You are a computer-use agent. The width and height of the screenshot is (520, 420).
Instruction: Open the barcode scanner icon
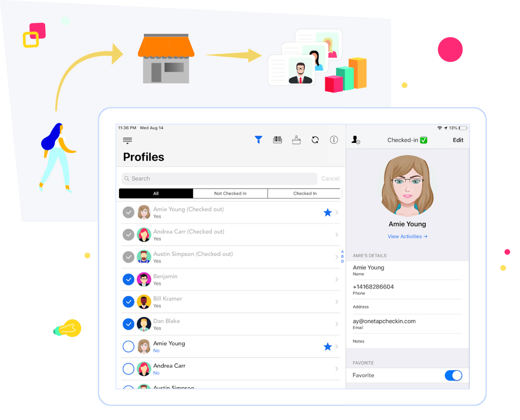[277, 140]
